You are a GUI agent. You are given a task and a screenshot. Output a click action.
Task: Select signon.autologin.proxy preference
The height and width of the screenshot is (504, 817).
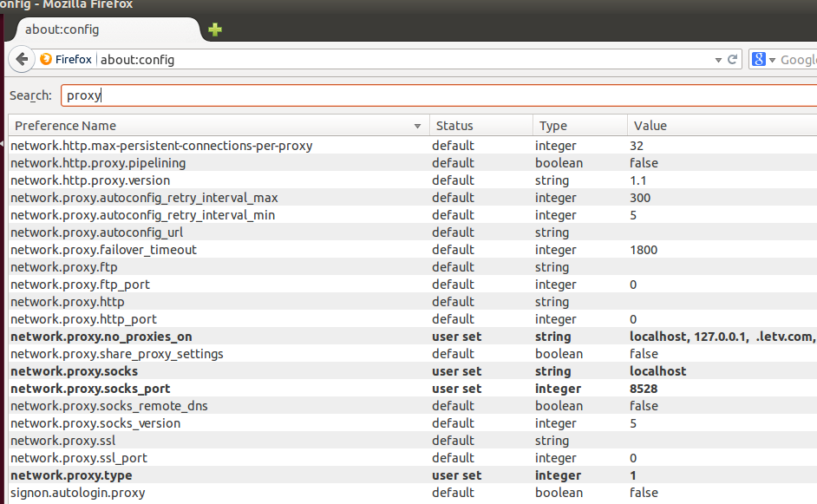point(78,493)
